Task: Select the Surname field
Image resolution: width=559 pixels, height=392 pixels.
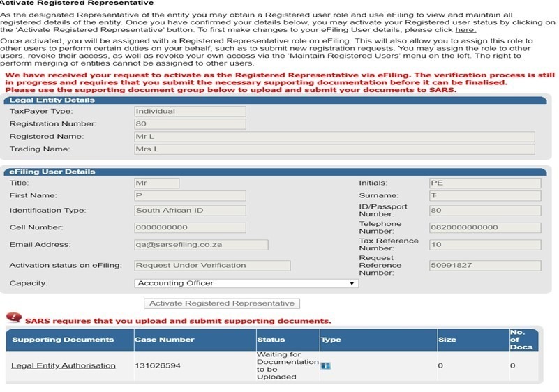Action: point(484,196)
